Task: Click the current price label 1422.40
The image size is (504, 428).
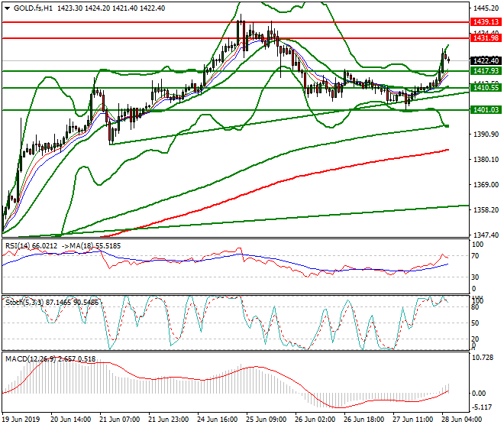Action: tap(486, 60)
